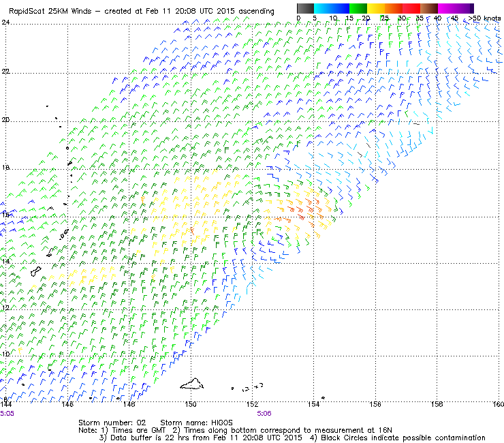Select the orange 25-30 knots legend segment
The height and width of the screenshot is (443, 504).
[394, 8]
